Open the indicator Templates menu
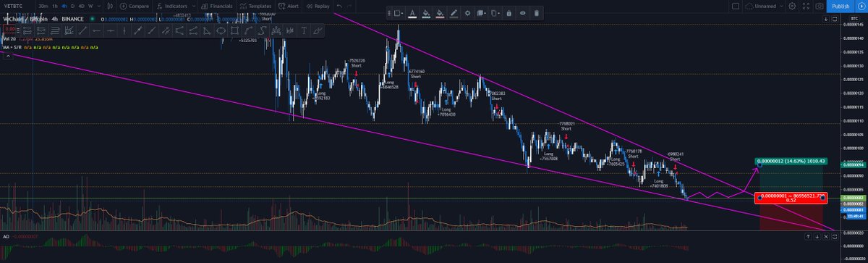The width and height of the screenshot is (868, 263). pos(255,6)
